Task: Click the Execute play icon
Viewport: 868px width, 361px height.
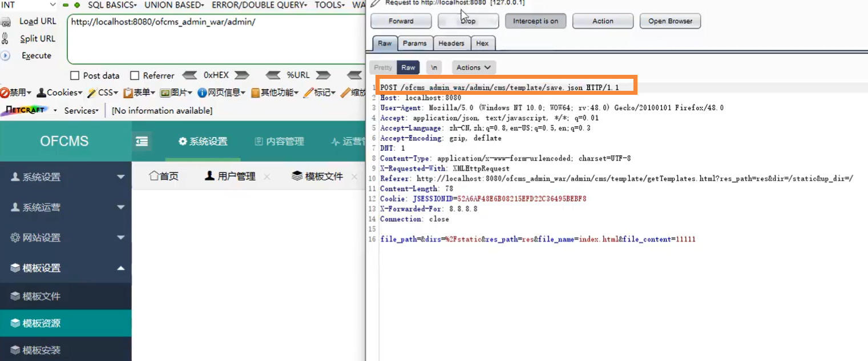Action: pyautogui.click(x=6, y=55)
